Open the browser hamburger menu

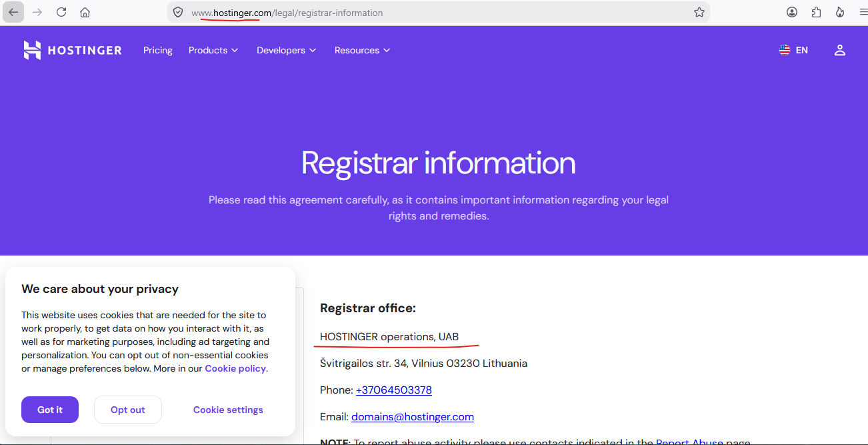click(x=863, y=12)
